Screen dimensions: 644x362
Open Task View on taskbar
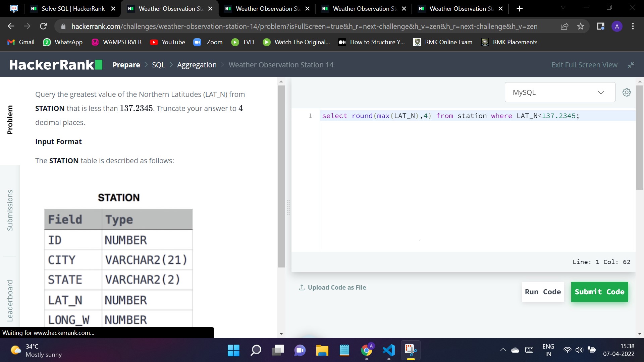click(x=278, y=350)
